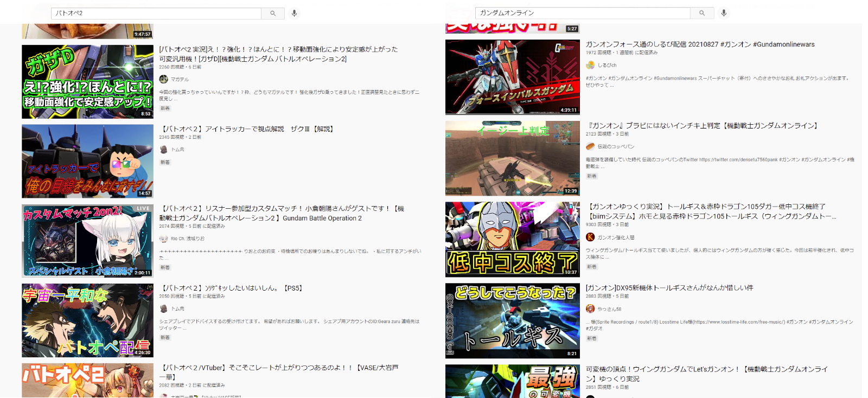
Task: Click the search button beside バトオペ2 query
Action: tap(273, 13)
